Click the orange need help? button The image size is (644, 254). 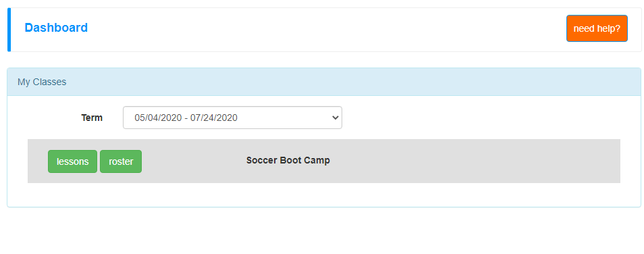[597, 28]
